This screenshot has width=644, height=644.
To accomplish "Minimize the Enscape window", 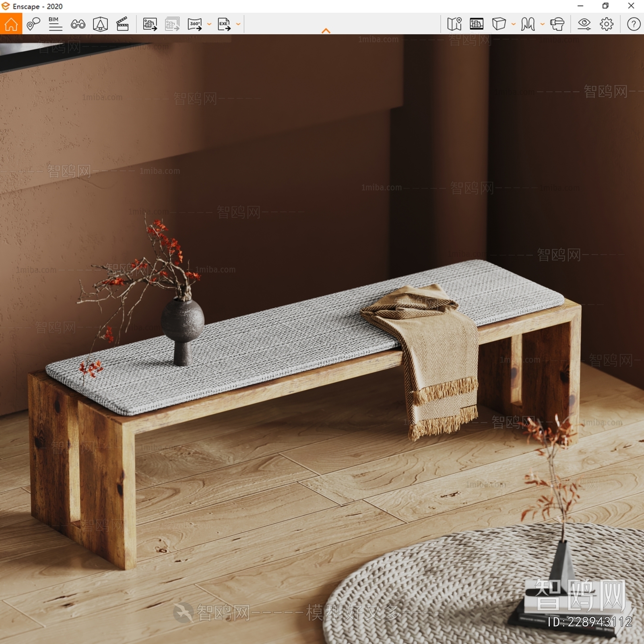I will coord(580,6).
